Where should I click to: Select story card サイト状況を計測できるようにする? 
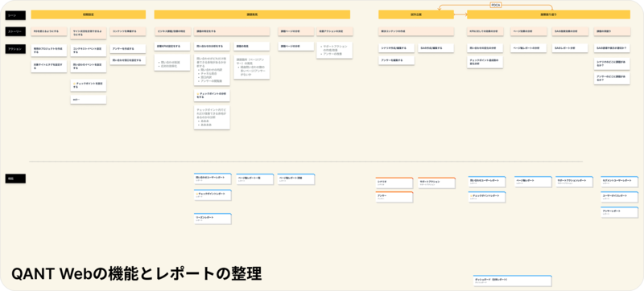89,33
